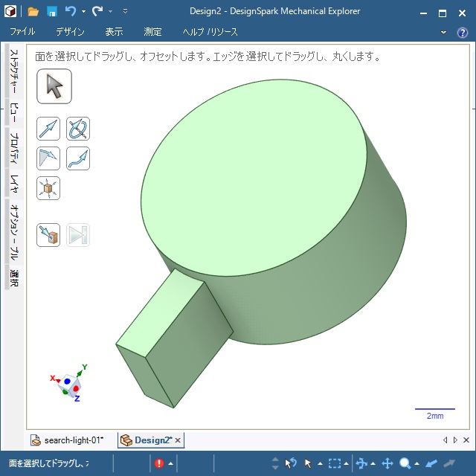Open the Zoom options dropdown in status bar

coord(416,463)
